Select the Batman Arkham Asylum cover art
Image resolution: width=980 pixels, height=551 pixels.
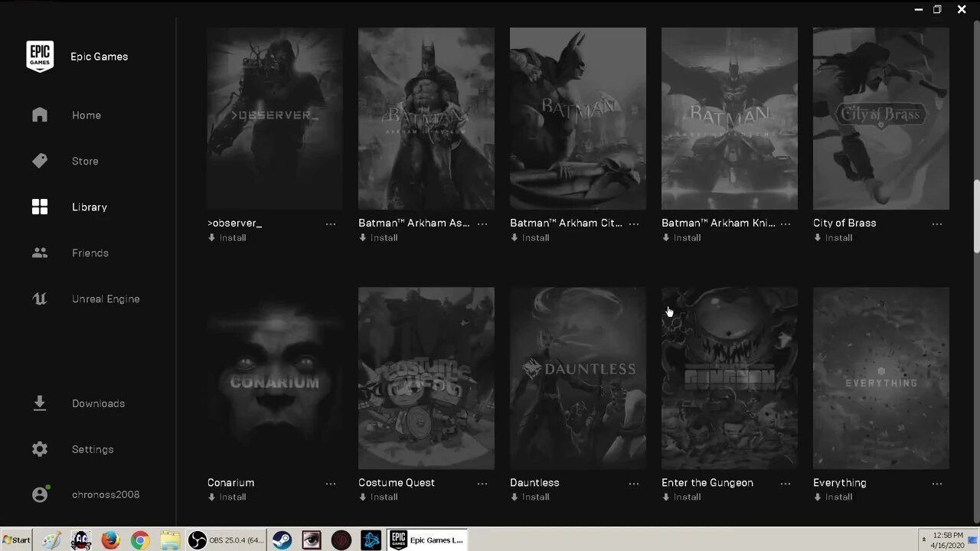426,119
